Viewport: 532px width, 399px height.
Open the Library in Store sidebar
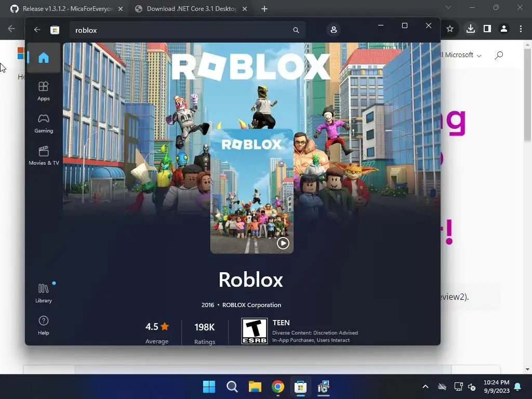[x=44, y=293]
